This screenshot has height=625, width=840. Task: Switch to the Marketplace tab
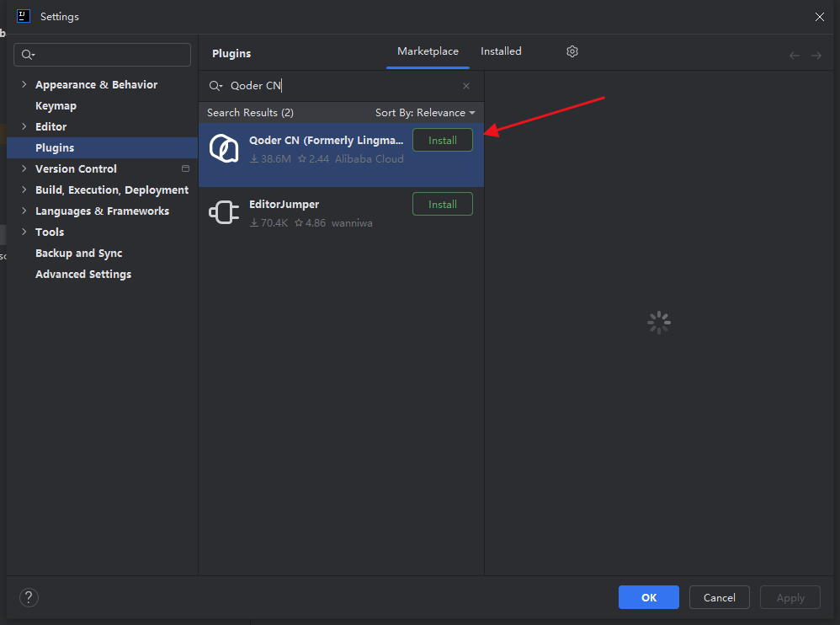point(428,51)
